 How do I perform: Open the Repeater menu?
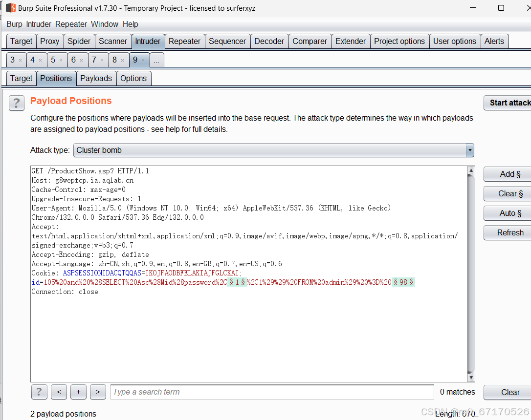(x=71, y=24)
